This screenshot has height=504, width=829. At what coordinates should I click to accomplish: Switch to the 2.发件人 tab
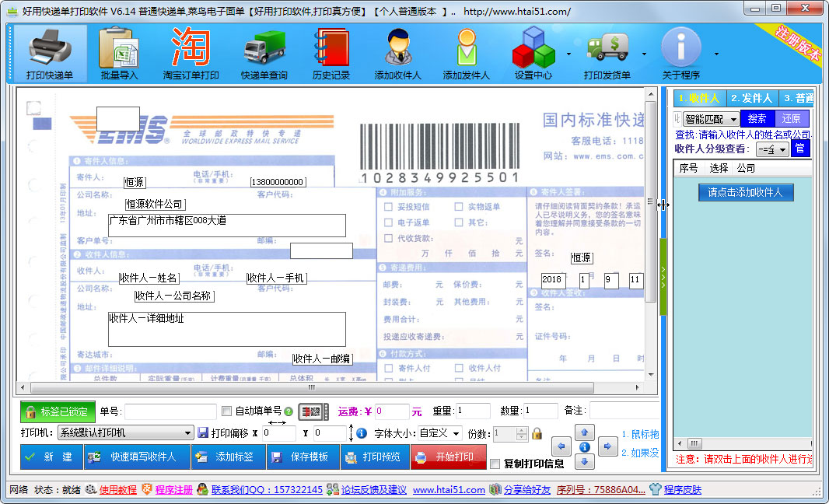751,98
